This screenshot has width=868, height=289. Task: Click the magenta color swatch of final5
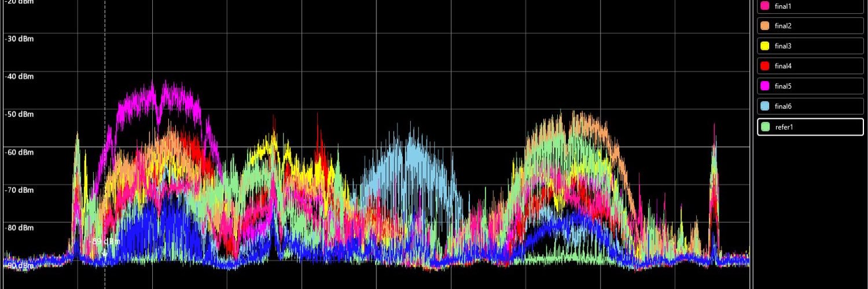(x=764, y=86)
